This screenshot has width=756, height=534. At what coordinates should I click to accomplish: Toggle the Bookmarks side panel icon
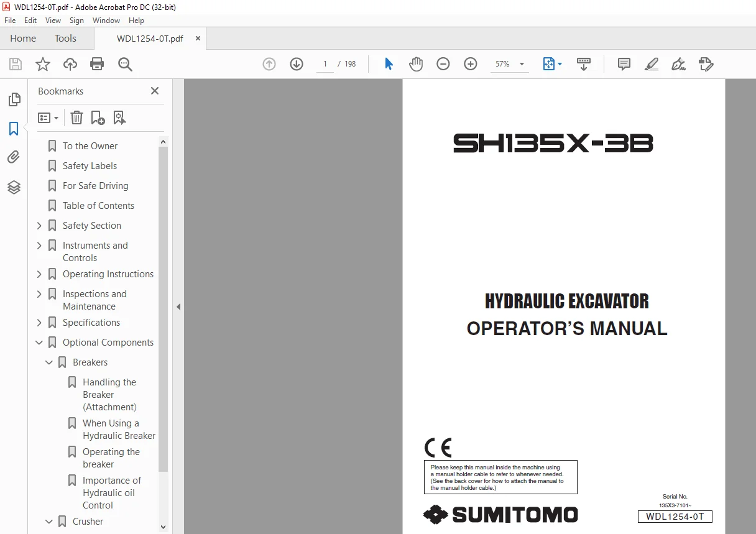[14, 129]
